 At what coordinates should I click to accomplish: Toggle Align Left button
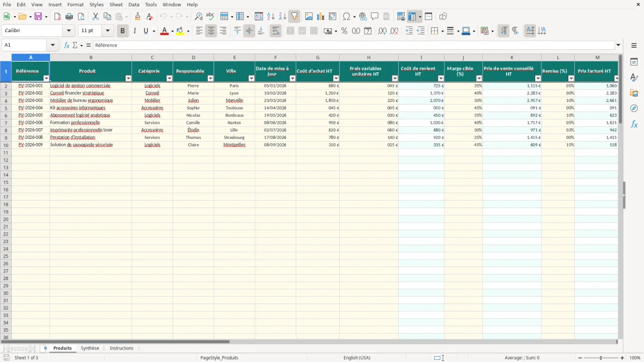pyautogui.click(x=199, y=31)
